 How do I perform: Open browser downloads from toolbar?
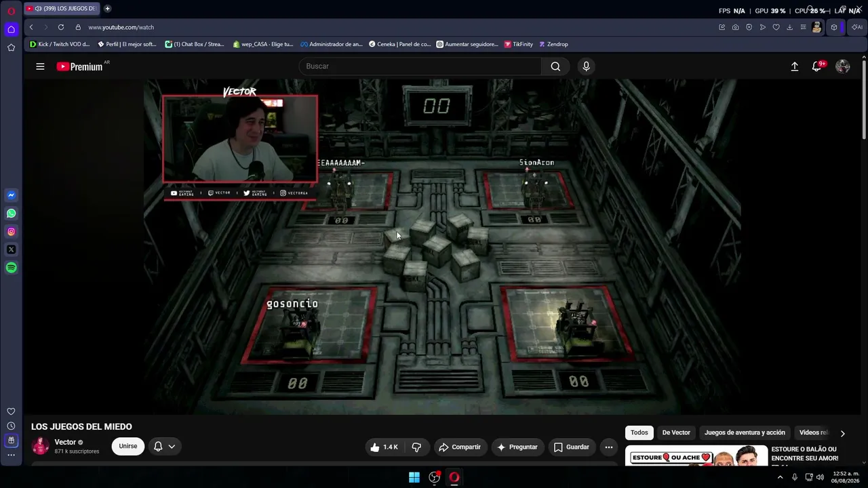pyautogui.click(x=789, y=27)
